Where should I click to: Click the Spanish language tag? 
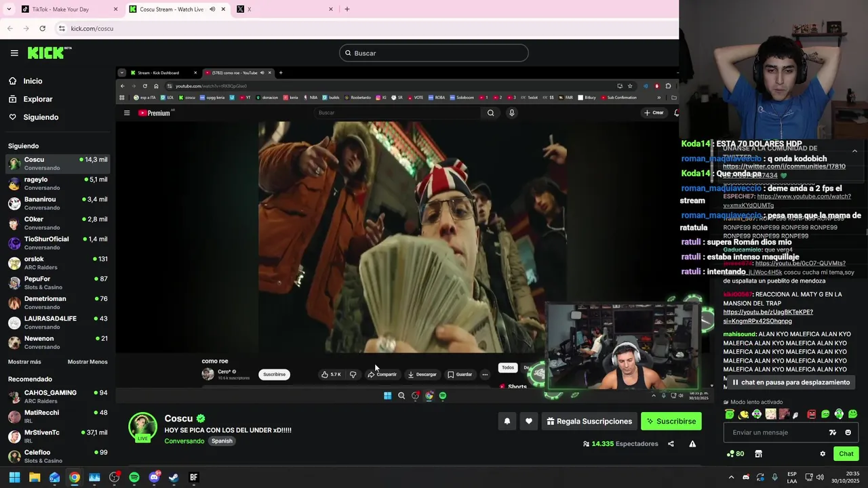click(222, 441)
